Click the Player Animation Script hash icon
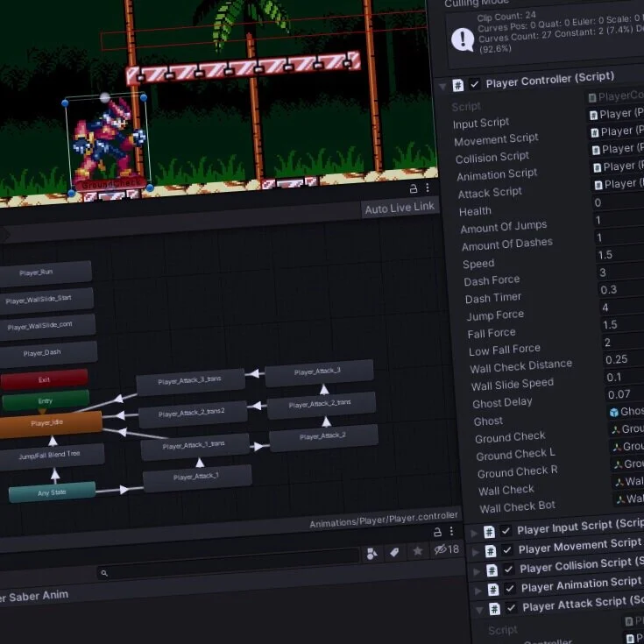The height and width of the screenshot is (644, 644). coord(492,590)
